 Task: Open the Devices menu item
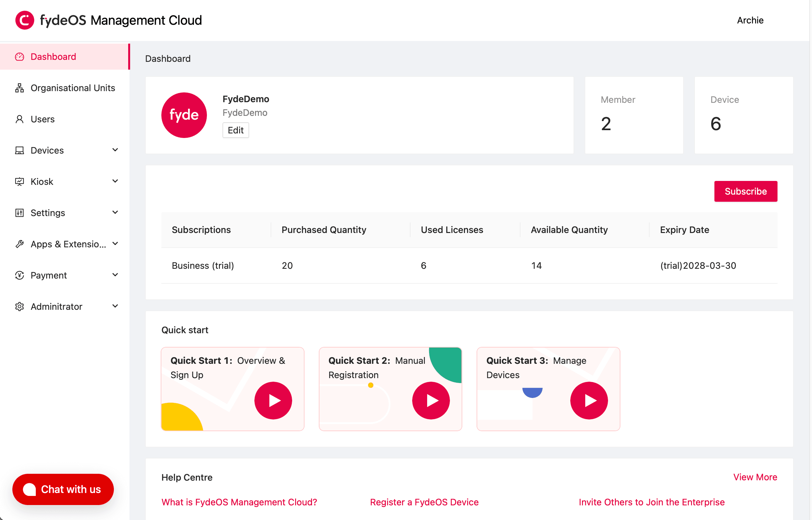[65, 150]
